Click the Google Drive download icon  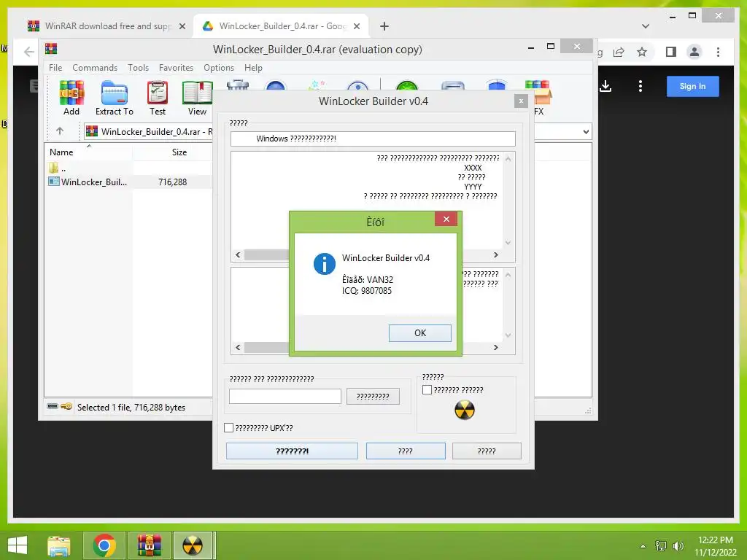605,86
